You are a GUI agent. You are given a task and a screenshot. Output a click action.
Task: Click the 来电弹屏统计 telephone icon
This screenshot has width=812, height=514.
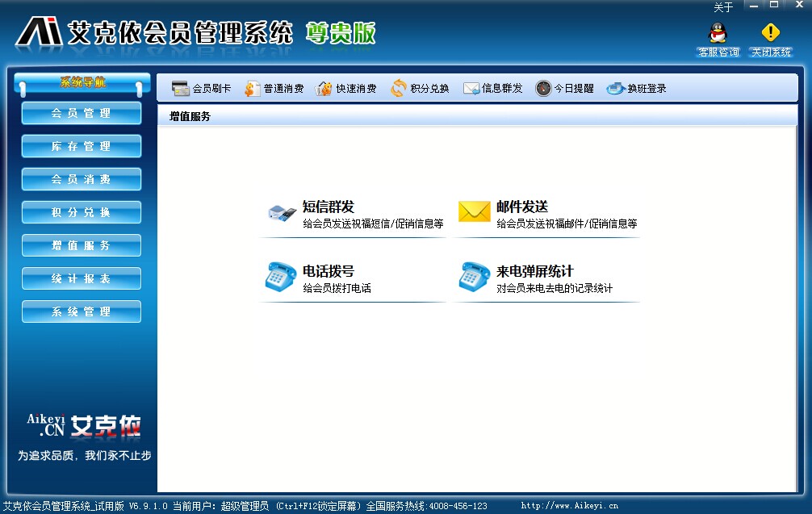tap(475, 277)
